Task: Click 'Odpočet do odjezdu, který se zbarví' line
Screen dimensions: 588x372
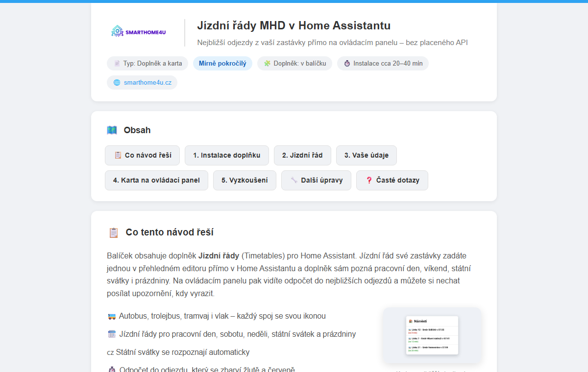Action: [x=207, y=370]
